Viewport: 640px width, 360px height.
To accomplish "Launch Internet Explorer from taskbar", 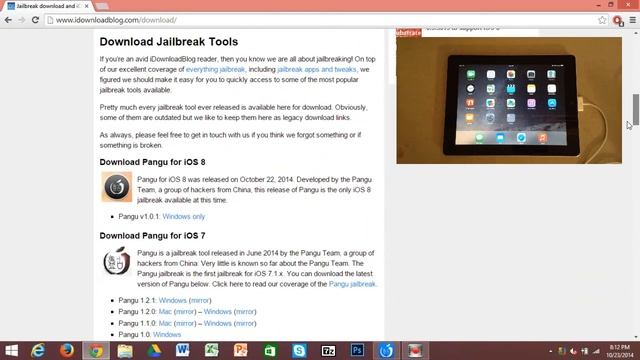I will click(38, 351).
